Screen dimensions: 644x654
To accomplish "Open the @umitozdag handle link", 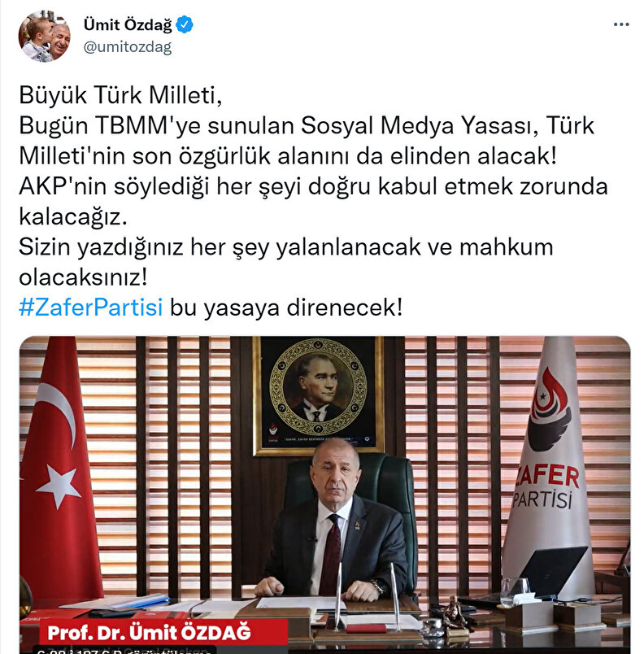I will [128, 47].
